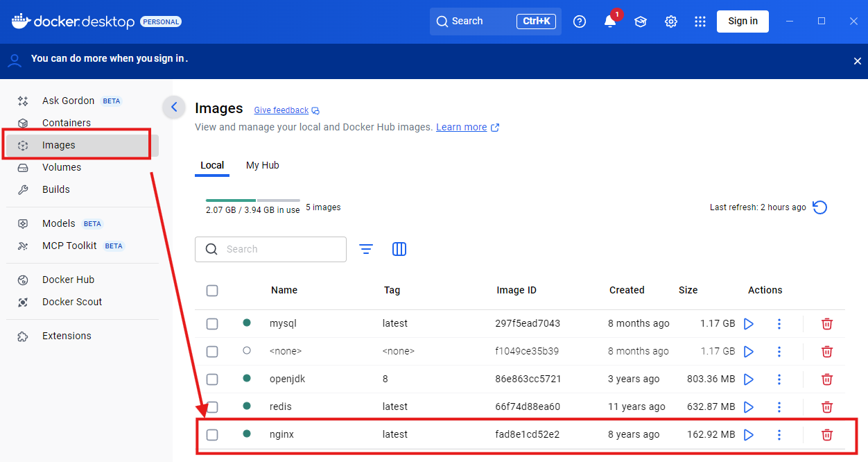Screen dimensions: 868x462
Task: Check the nginx image checkbox
Action: tap(212, 435)
